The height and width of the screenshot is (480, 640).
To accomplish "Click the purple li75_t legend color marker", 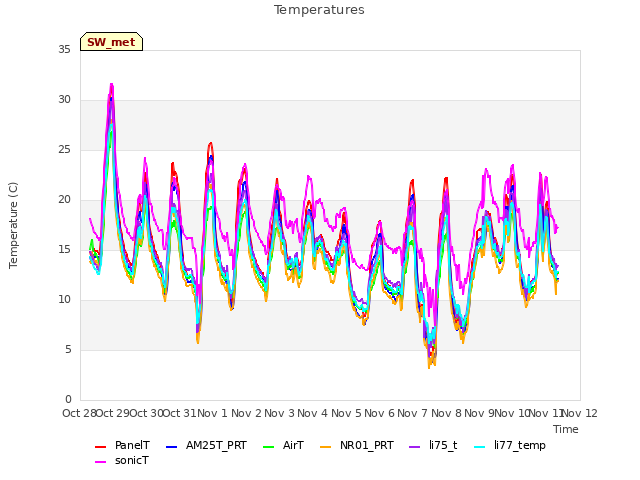I will tap(415, 447).
